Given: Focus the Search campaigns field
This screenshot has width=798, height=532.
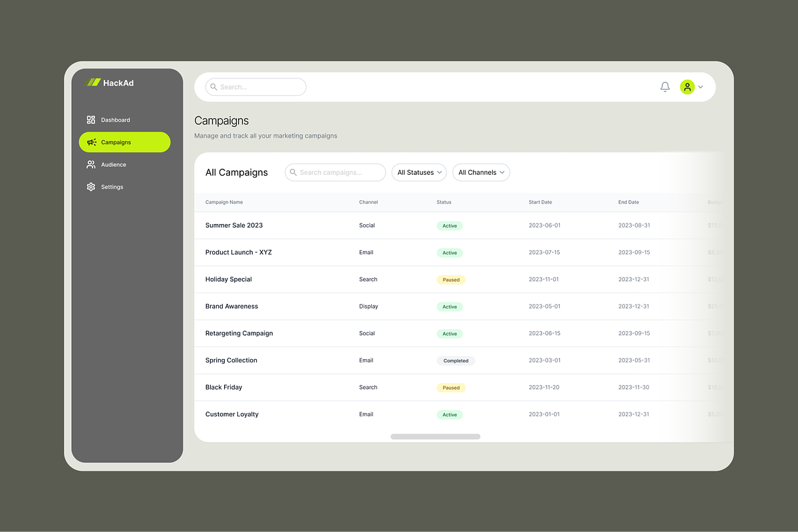Looking at the screenshot, I should click(335, 172).
